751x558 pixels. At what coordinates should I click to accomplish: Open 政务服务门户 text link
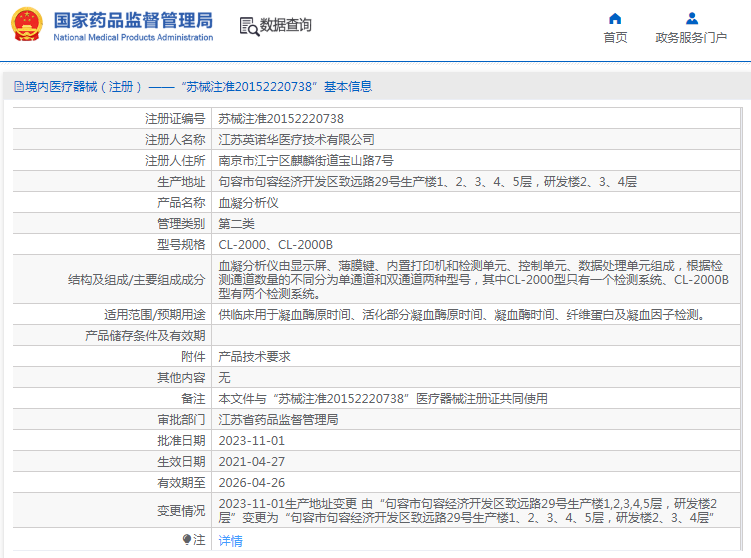[x=691, y=37]
